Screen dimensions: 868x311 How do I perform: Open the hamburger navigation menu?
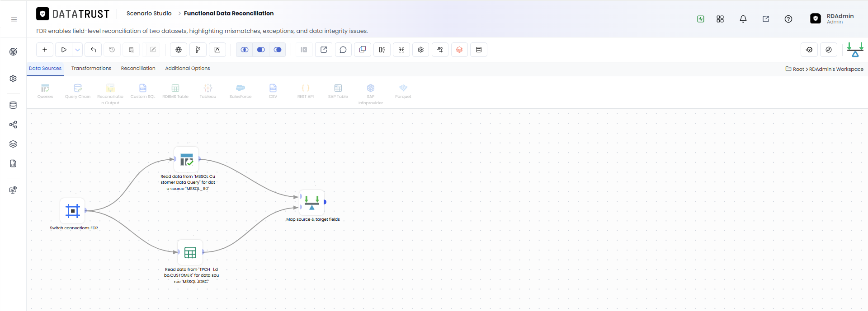tap(14, 20)
